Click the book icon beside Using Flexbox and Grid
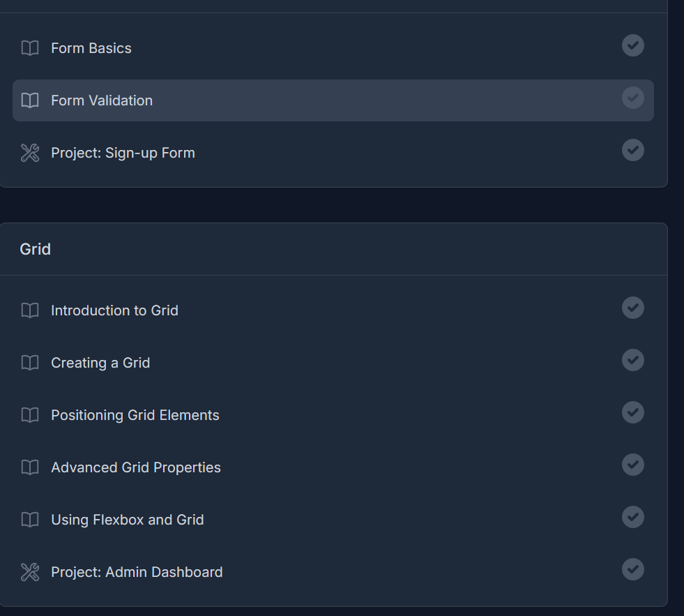The height and width of the screenshot is (616, 684). 30,520
